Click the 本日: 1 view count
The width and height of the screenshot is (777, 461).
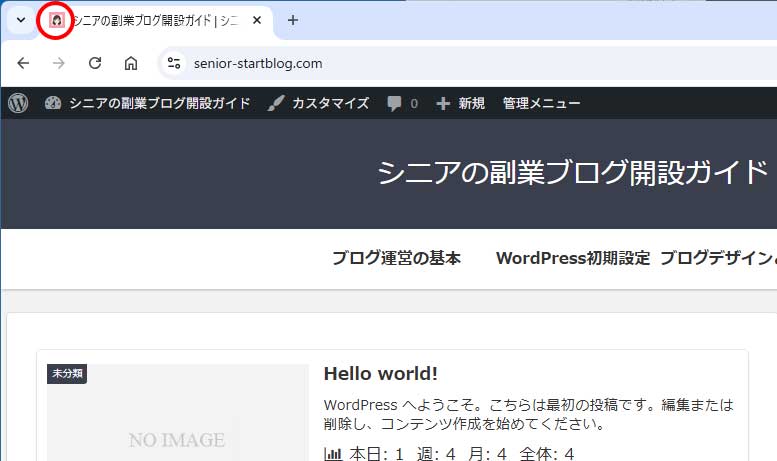[x=377, y=454]
